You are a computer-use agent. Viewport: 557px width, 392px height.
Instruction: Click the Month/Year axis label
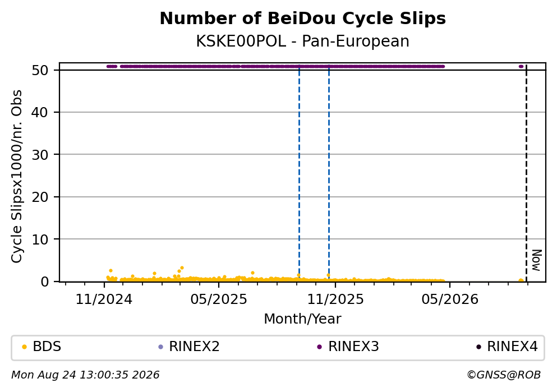click(302, 319)
